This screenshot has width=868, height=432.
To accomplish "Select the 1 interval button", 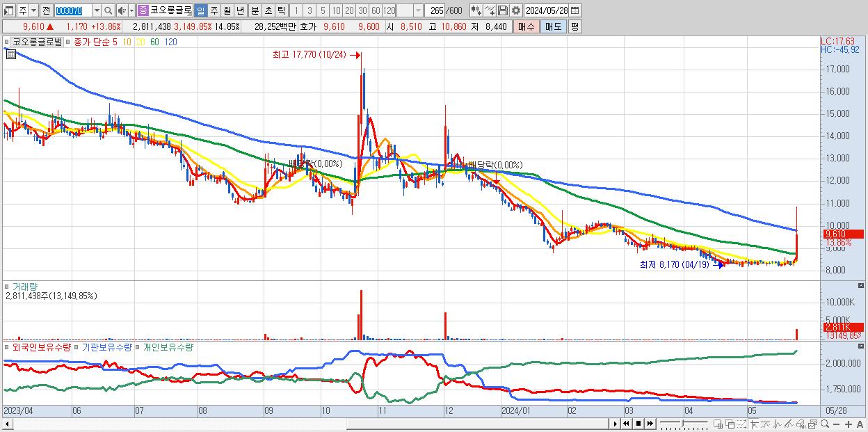I will click(296, 10).
